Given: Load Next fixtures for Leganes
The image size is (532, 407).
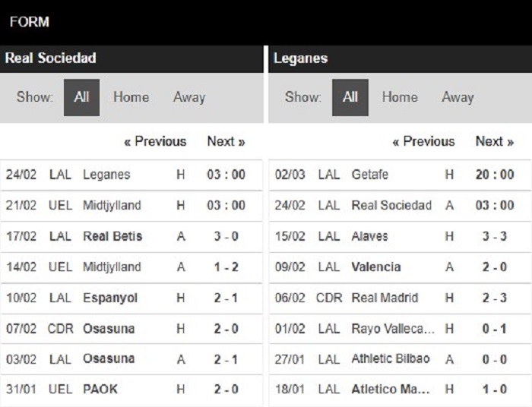Looking at the screenshot, I should coord(495,141).
